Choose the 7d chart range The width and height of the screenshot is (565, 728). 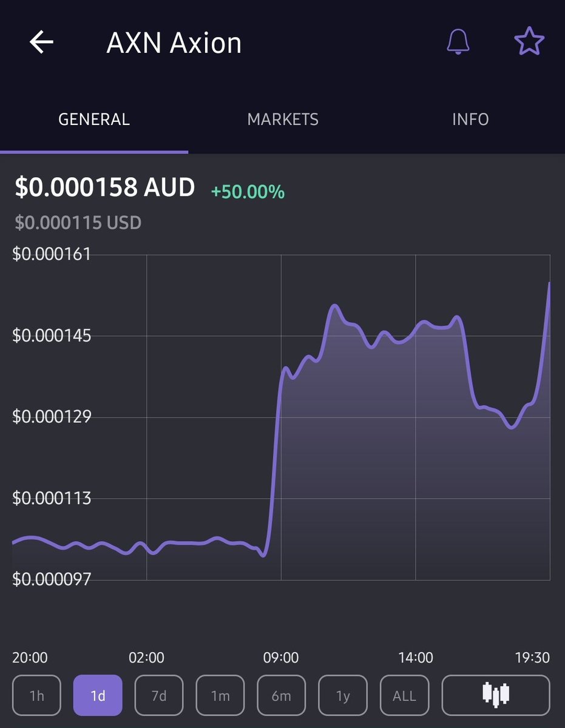pyautogui.click(x=159, y=695)
